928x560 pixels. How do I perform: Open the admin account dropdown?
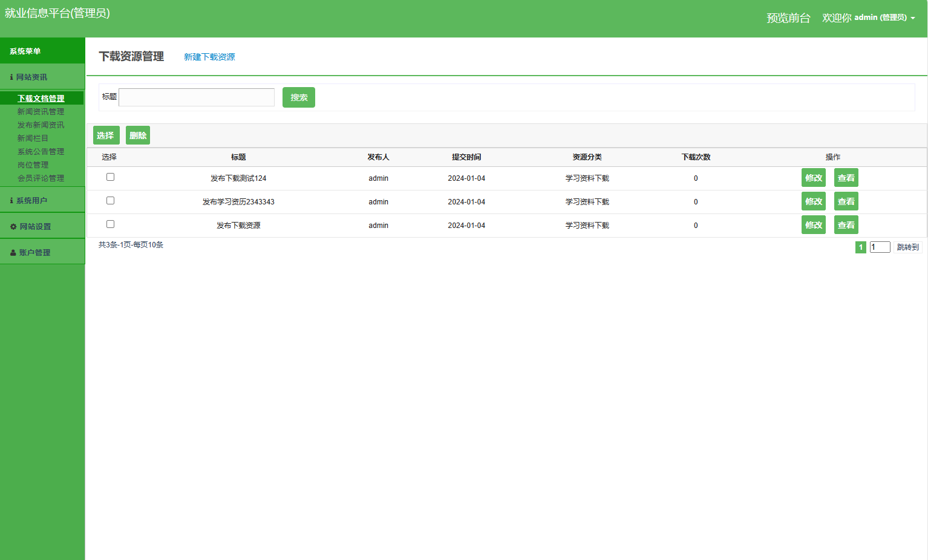(x=883, y=18)
